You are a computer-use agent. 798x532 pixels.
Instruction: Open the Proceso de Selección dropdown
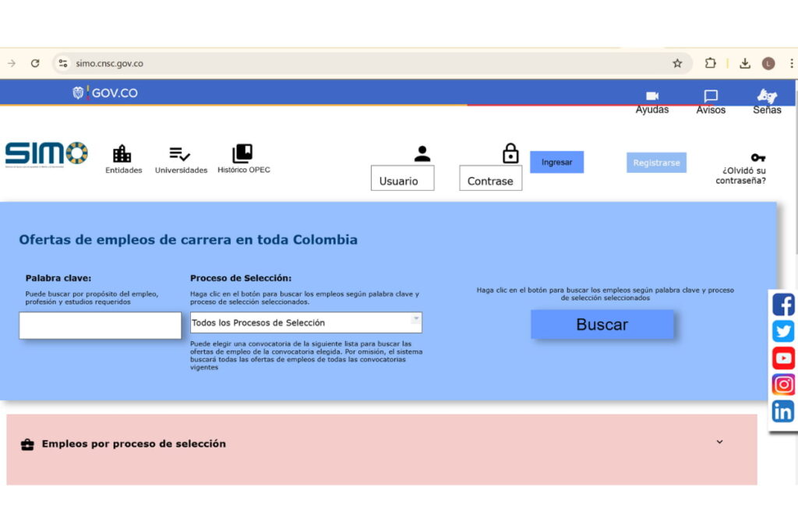point(305,322)
